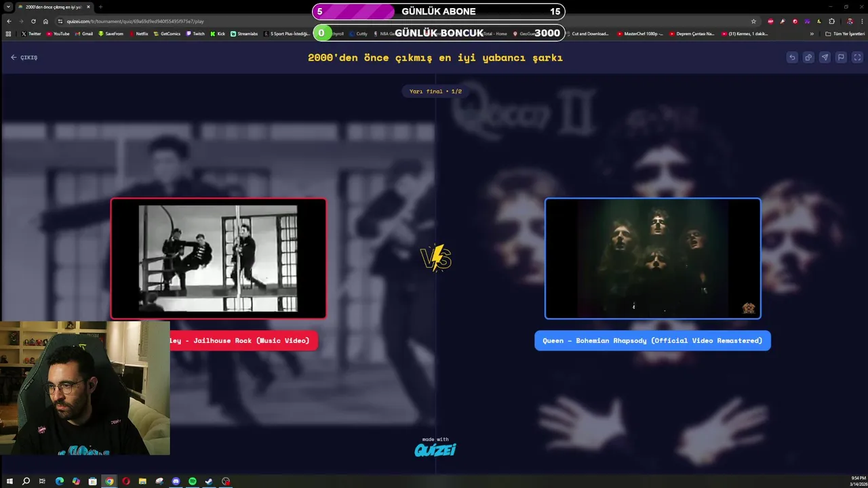Select the '2000'den önce çıkmış' browser tab
Viewport: 868px width, 488px height.
tap(53, 7)
